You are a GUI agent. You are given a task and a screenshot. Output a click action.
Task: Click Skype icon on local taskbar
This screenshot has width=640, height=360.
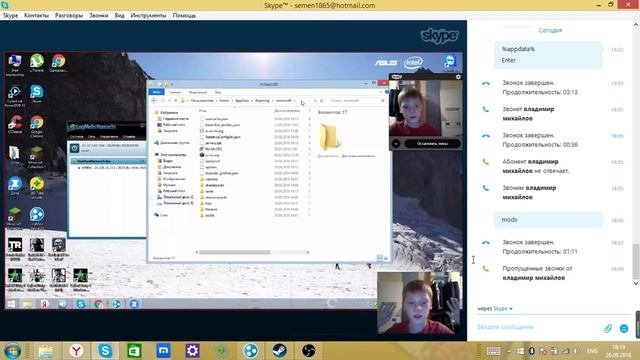(x=105, y=351)
